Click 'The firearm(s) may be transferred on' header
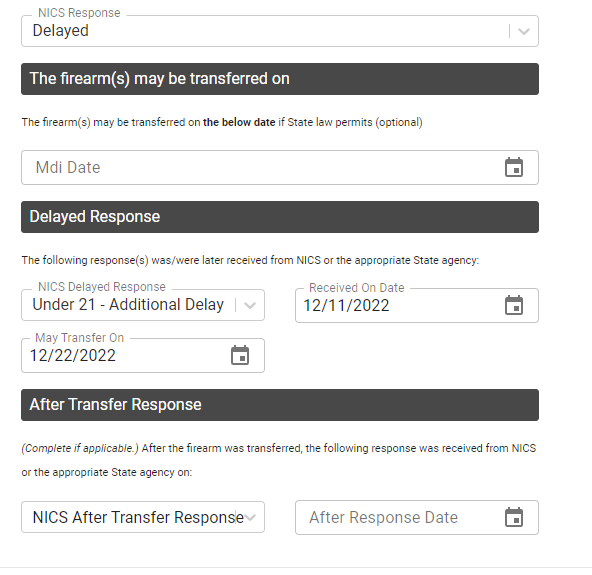The image size is (592, 575). [280, 79]
